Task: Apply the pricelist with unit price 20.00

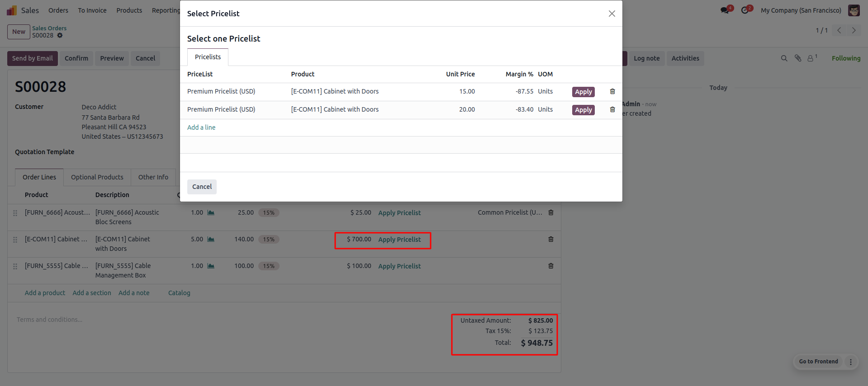Action: pos(583,110)
